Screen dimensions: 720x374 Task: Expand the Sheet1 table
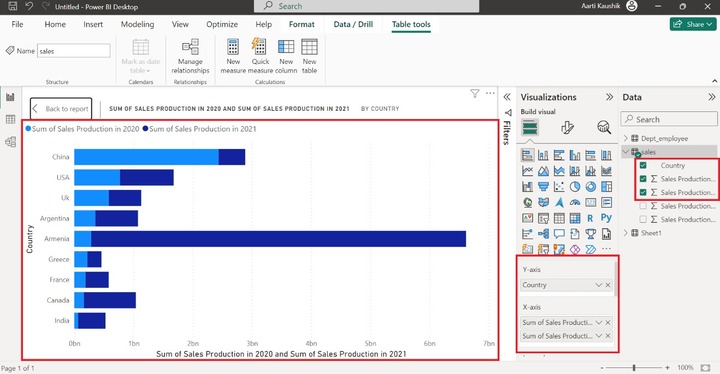click(625, 233)
